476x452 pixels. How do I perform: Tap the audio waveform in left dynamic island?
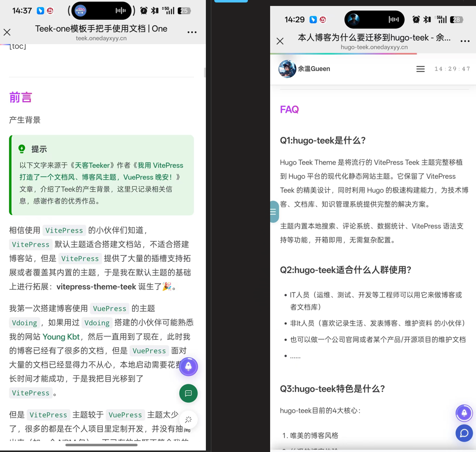120,10
